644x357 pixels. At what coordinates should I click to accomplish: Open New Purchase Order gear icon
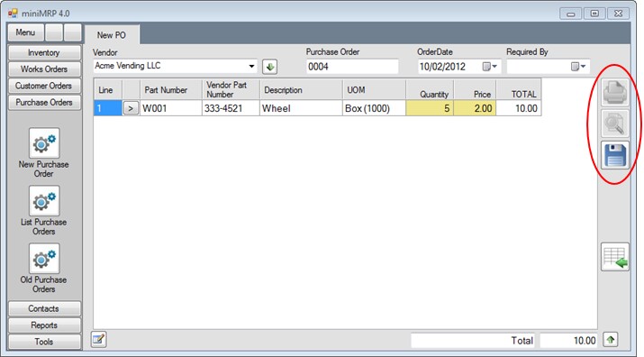click(44, 143)
